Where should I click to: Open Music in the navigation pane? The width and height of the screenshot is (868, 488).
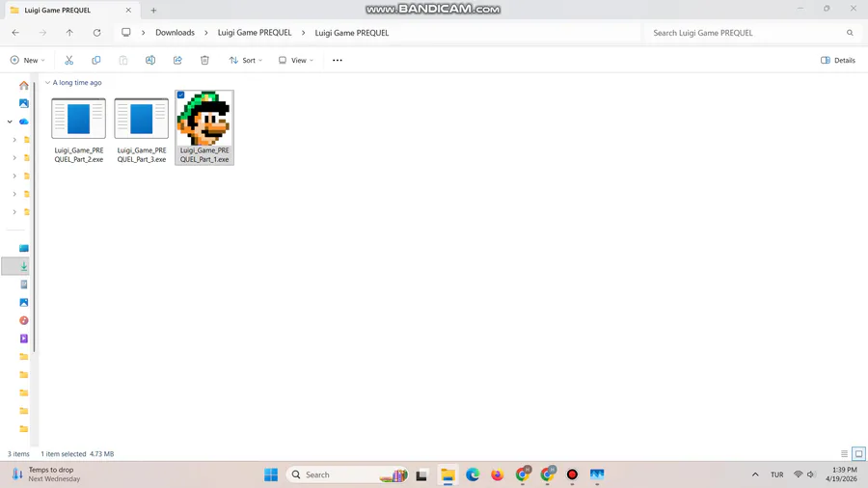pyautogui.click(x=24, y=320)
